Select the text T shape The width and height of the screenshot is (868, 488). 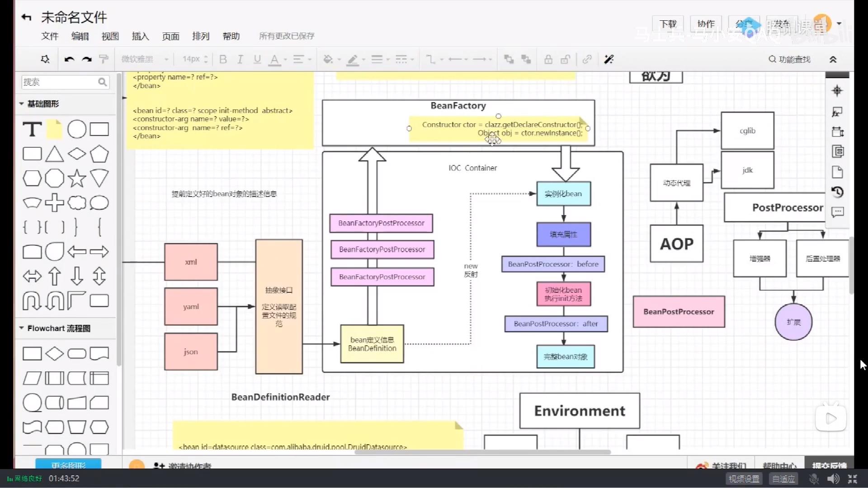tap(32, 129)
